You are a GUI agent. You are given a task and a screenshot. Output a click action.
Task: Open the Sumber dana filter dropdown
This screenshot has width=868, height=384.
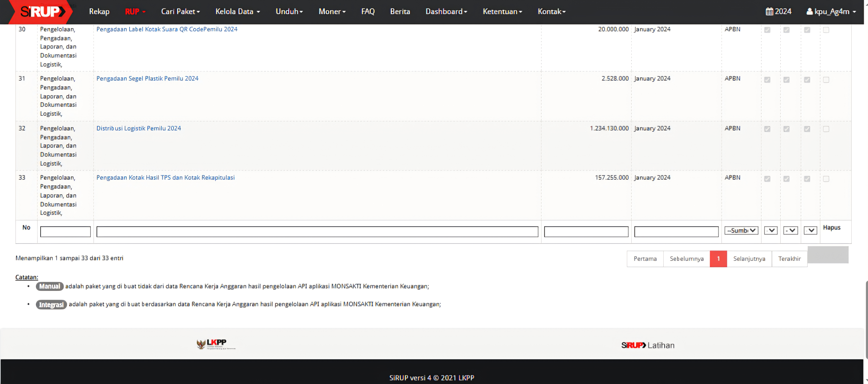(741, 230)
